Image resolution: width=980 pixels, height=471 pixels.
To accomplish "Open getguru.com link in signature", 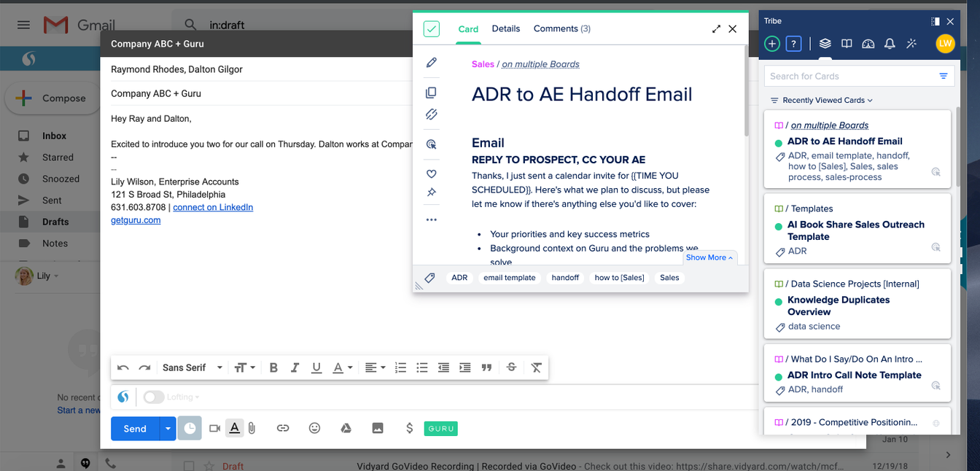I will click(x=136, y=220).
